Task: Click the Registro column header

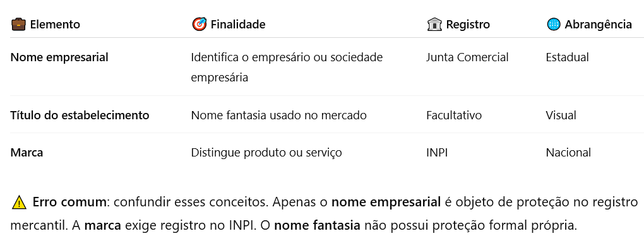Action: pos(468,25)
